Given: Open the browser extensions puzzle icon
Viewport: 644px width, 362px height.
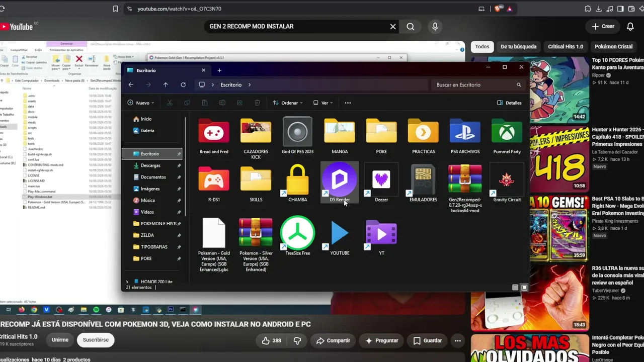Looking at the screenshot, I should (x=588, y=9).
